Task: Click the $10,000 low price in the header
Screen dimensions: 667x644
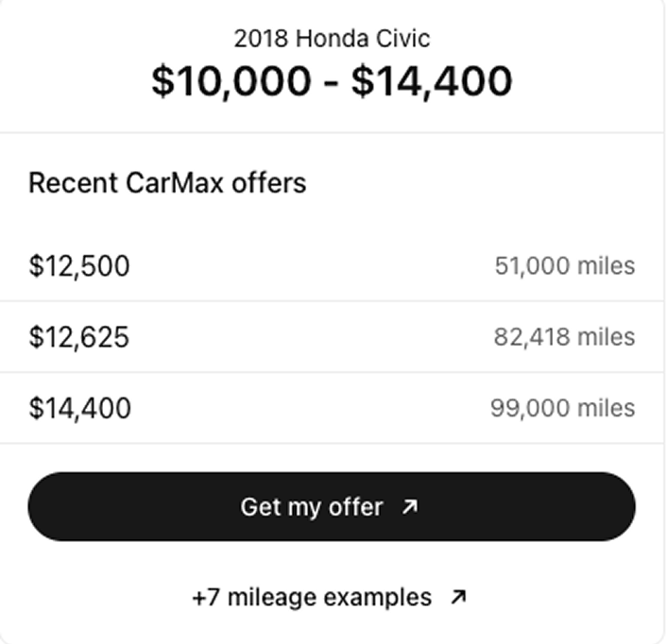Action: [x=230, y=81]
